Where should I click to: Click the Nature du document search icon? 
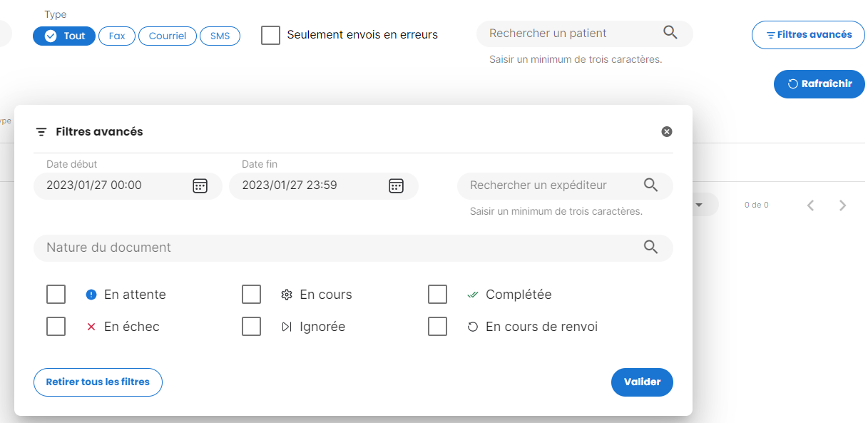click(650, 248)
